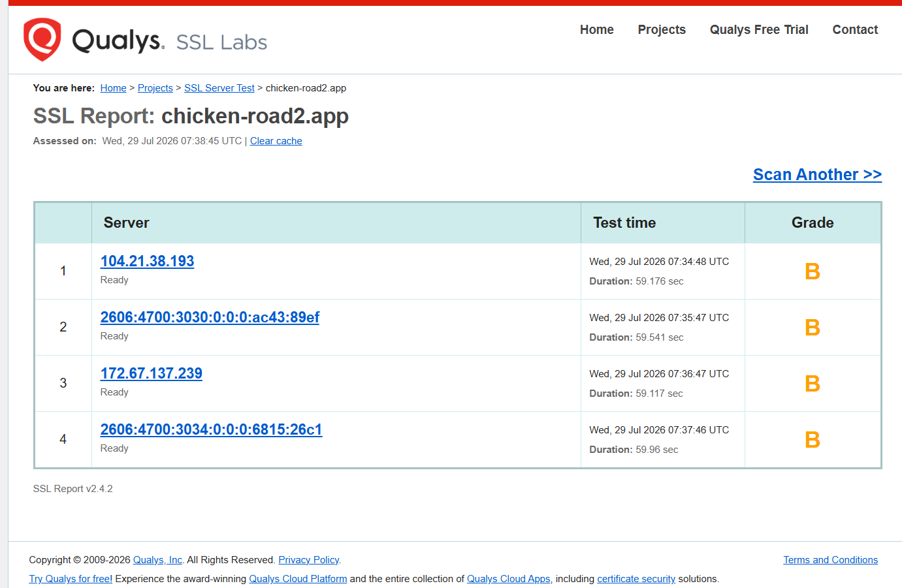
Task: Select grade B for server 104.21.38.193
Action: [x=813, y=271]
